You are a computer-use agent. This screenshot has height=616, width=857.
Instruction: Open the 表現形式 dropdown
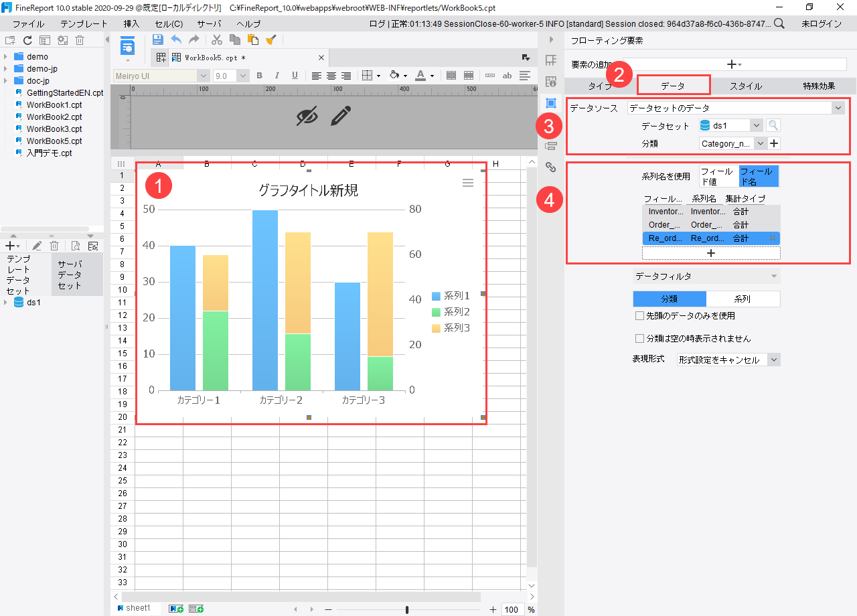click(x=773, y=360)
